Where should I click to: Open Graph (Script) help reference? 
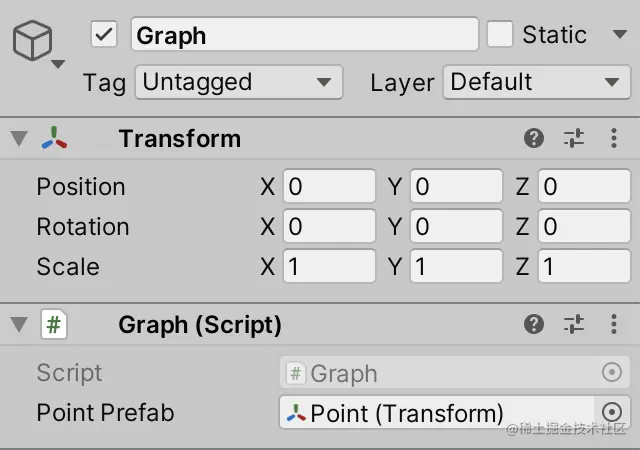(534, 325)
